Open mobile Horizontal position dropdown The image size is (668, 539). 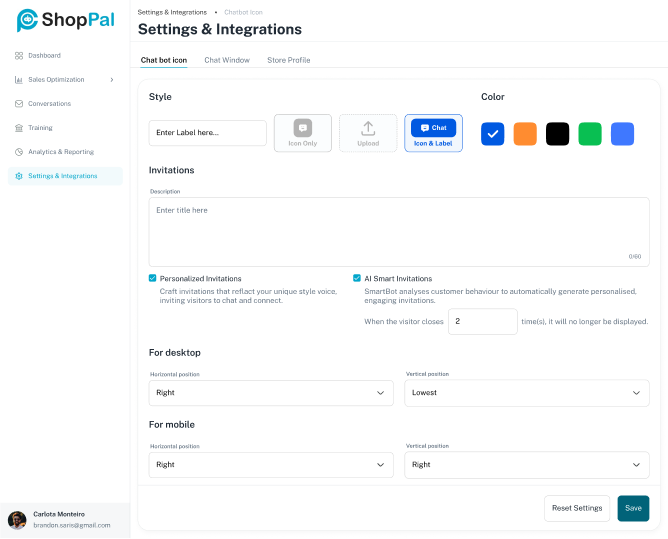270,465
